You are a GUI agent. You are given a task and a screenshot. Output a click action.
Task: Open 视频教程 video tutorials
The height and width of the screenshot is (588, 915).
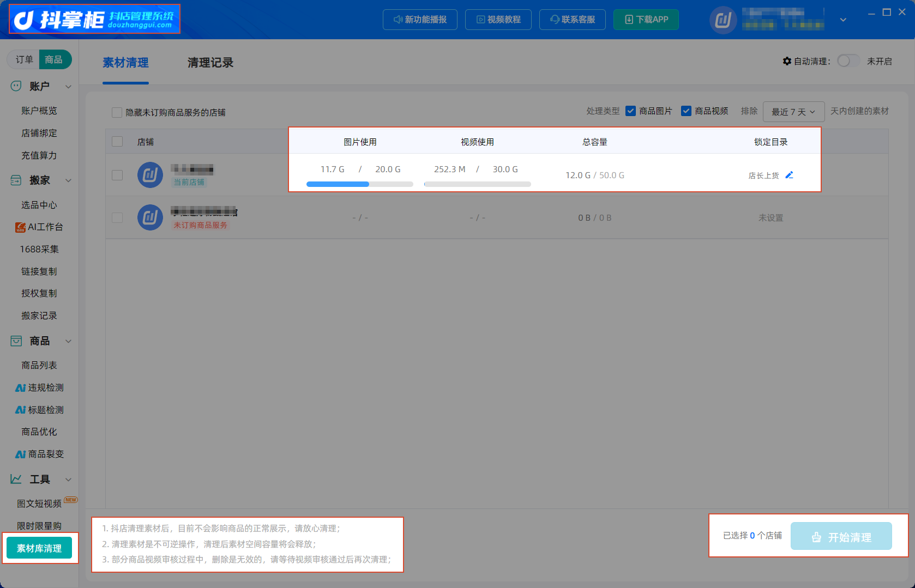[x=498, y=20]
